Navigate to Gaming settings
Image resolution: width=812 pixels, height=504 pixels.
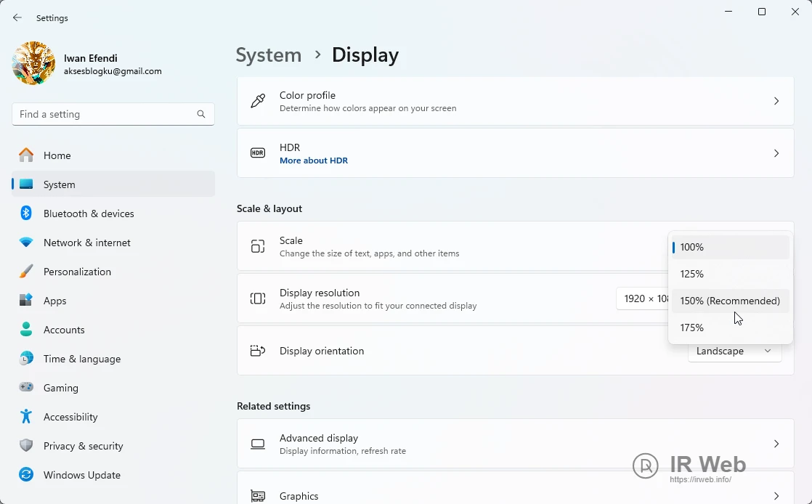point(60,388)
